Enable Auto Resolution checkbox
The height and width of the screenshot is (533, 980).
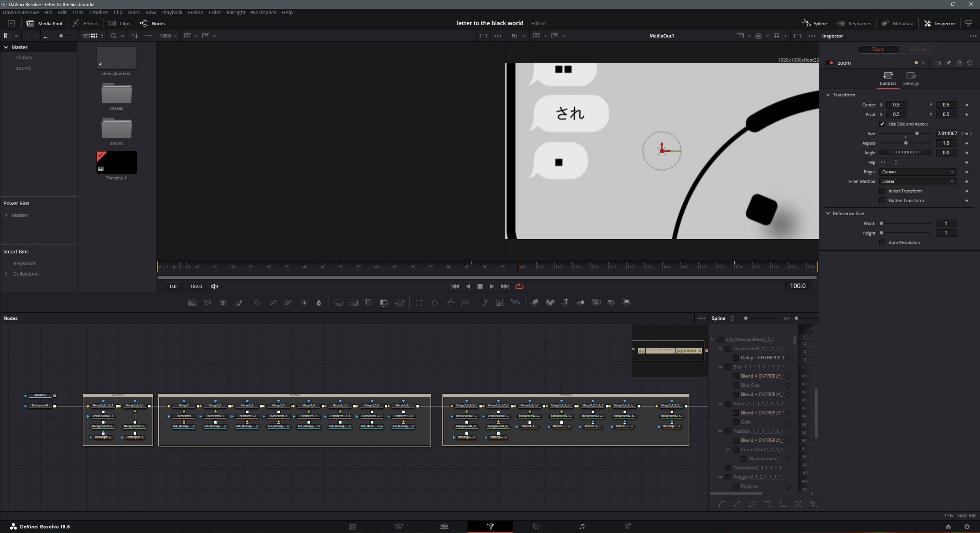(882, 243)
